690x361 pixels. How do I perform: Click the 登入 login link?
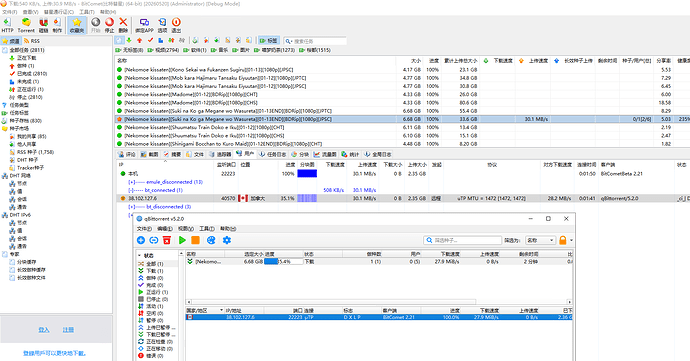44,330
